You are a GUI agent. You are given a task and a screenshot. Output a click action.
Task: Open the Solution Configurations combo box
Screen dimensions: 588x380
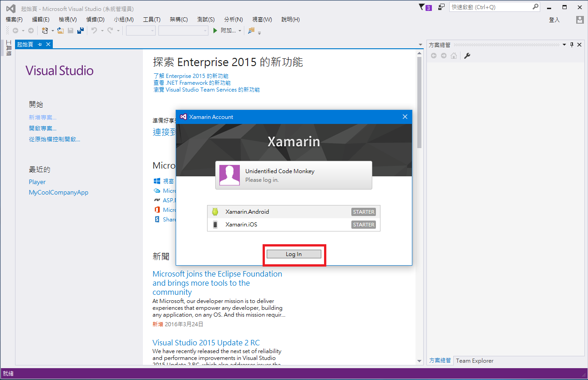point(141,31)
